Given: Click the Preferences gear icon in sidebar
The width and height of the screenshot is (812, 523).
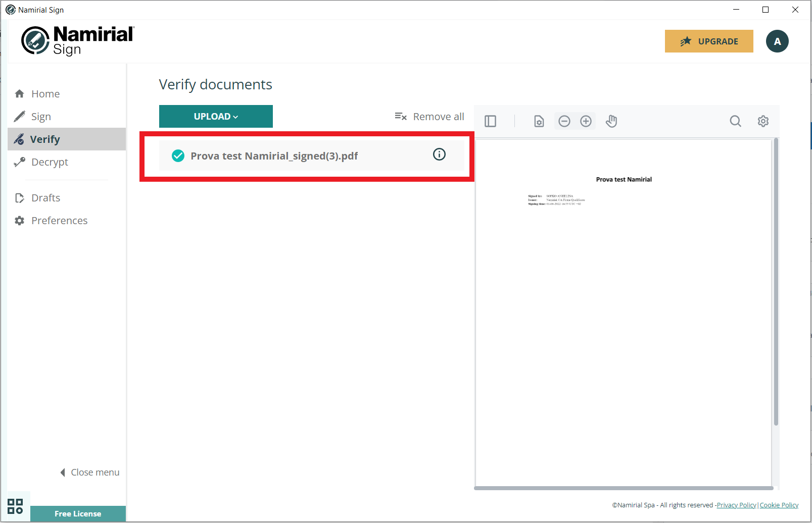Looking at the screenshot, I should click(x=20, y=221).
